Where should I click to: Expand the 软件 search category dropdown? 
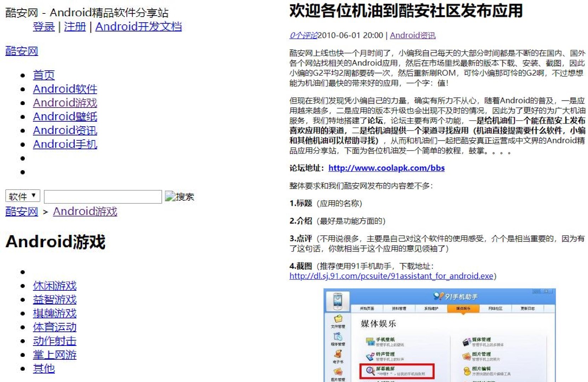click(x=23, y=196)
